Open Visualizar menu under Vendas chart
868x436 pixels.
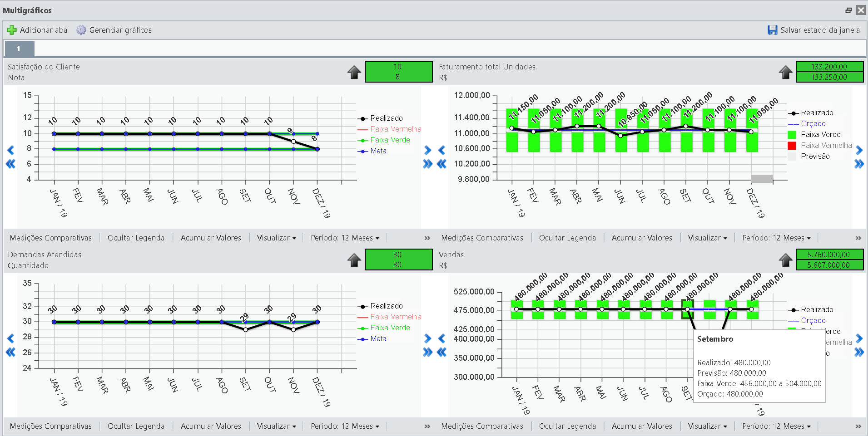pos(707,426)
